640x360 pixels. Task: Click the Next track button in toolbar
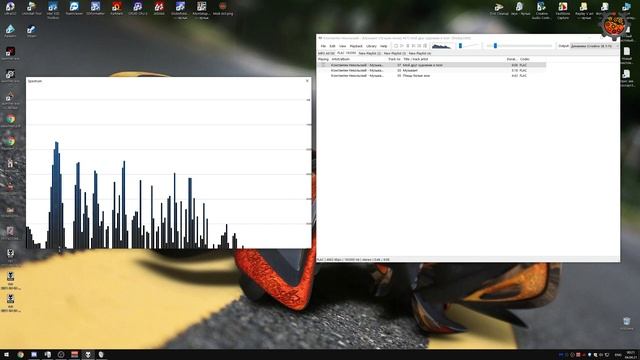click(419, 46)
